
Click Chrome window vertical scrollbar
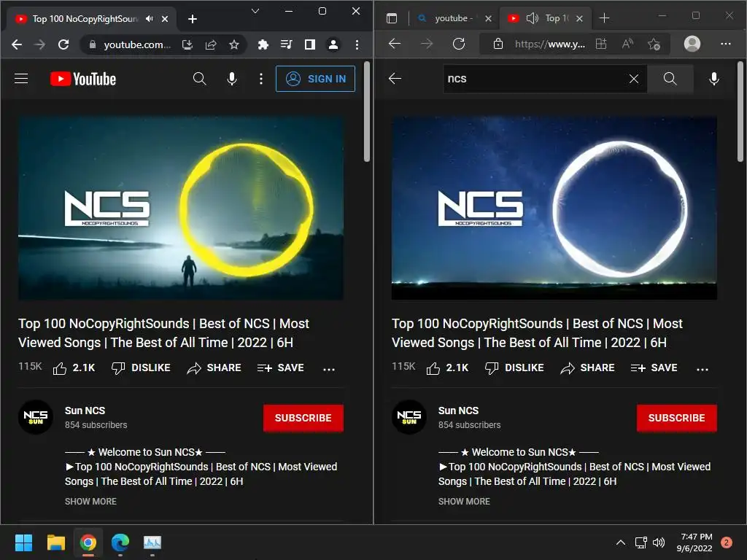pos(367,112)
